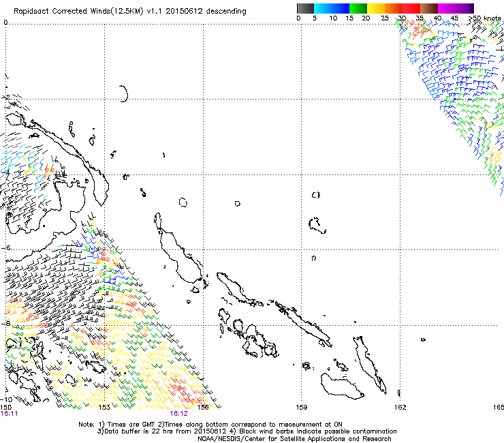The width and height of the screenshot is (504, 443).
Task: Click the '25' legend scale label
Action: click(x=385, y=18)
